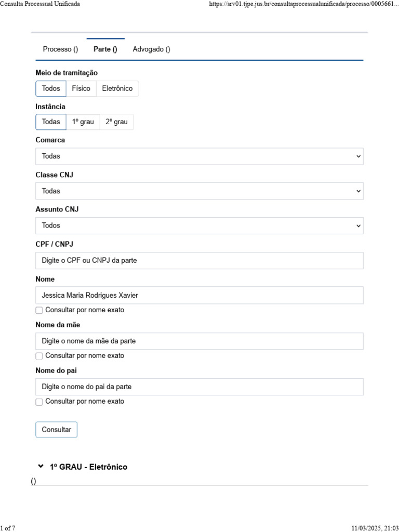
Task: Click the Consultar button
Action: pos(56,430)
